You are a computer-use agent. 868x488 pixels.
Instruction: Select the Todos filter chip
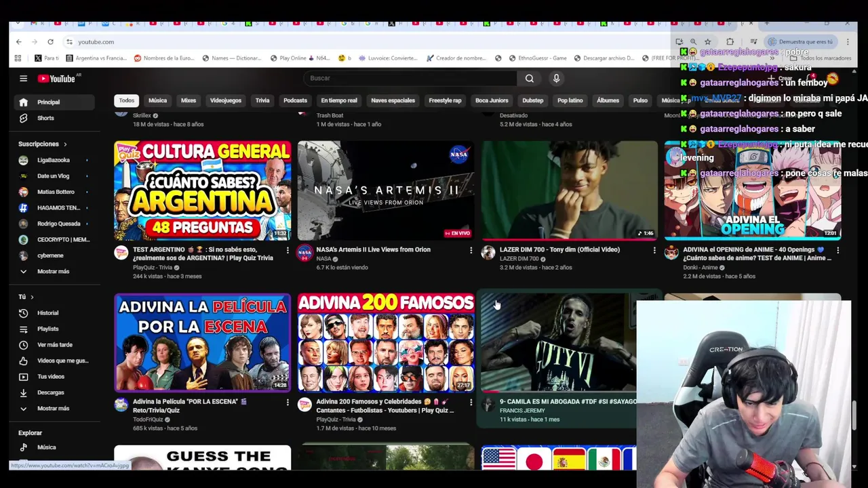tap(127, 100)
